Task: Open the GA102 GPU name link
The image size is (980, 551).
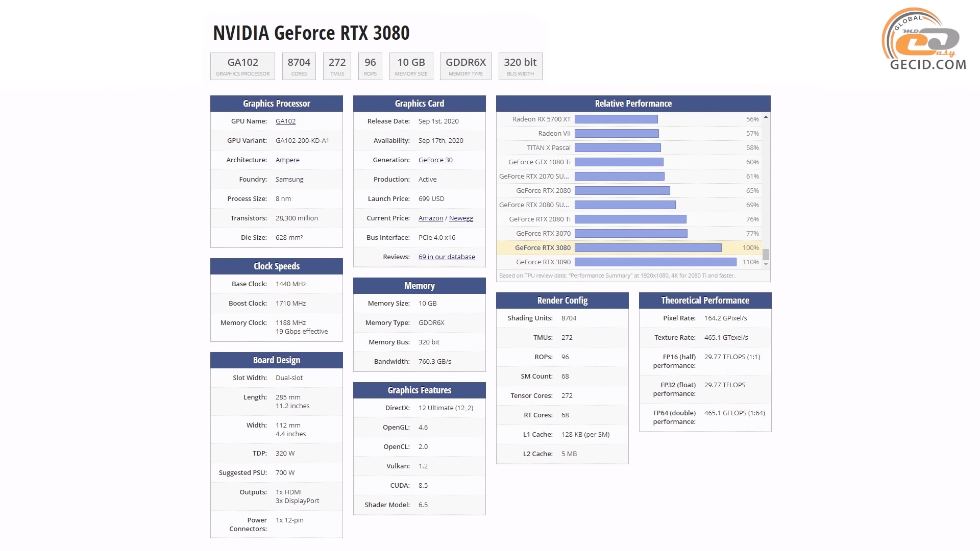Action: point(285,121)
